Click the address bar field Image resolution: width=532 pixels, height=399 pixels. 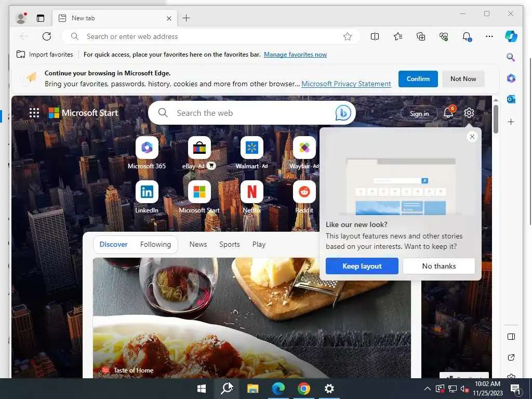click(x=210, y=36)
